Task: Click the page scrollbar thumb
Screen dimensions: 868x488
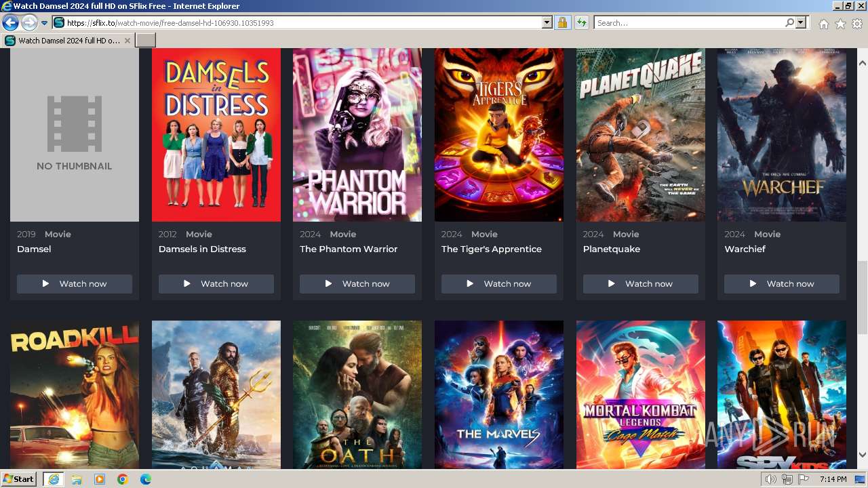Action: point(862,298)
